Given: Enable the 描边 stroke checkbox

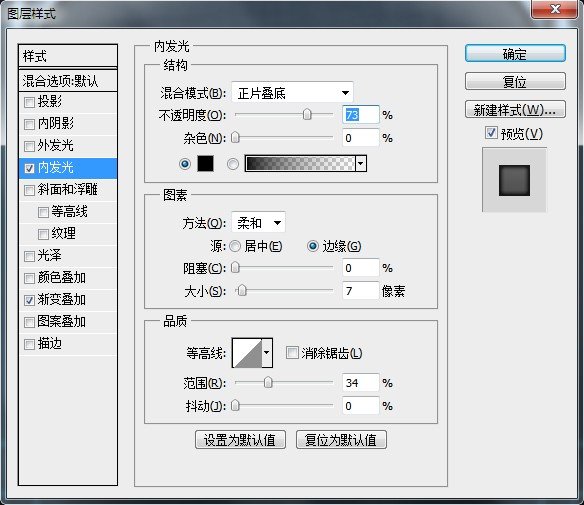Looking at the screenshot, I should 29,344.
